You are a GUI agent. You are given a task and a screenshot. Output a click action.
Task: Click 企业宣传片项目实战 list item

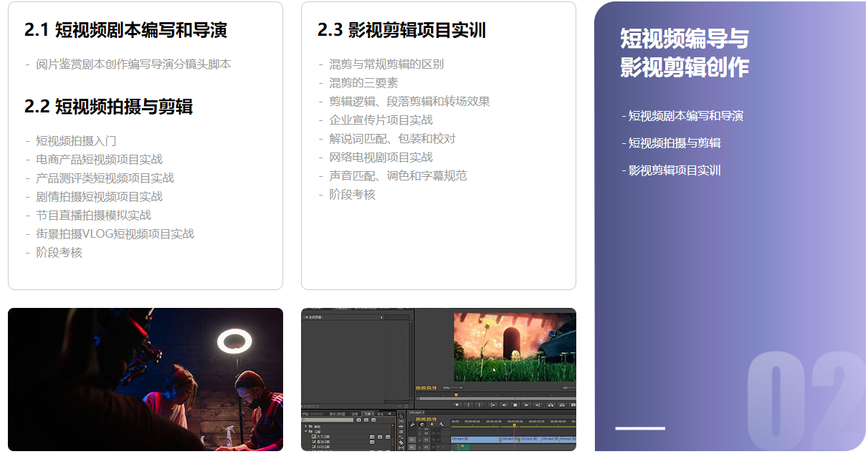pos(381,120)
